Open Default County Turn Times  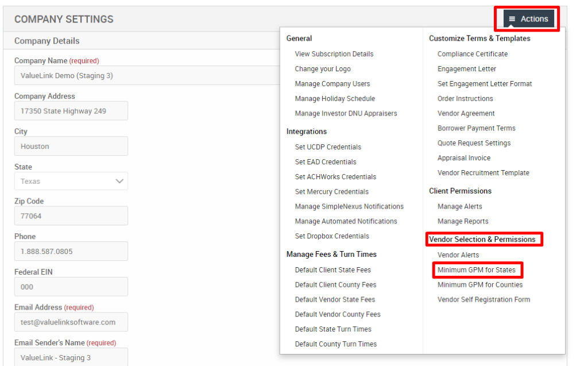pyautogui.click(x=335, y=344)
